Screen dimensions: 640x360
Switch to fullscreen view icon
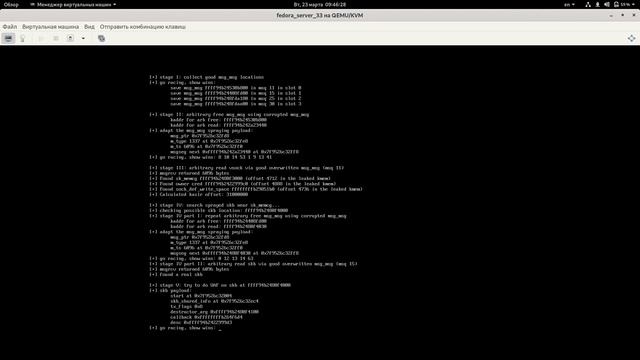631,38
